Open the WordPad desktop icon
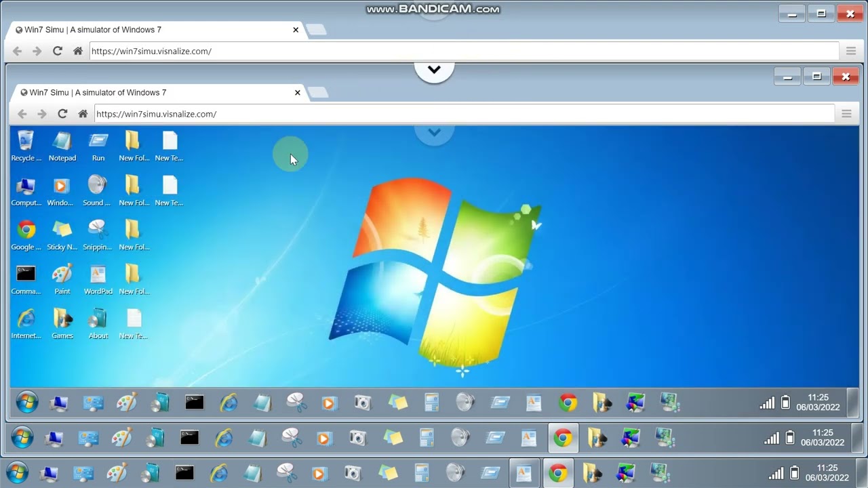 pos(98,280)
